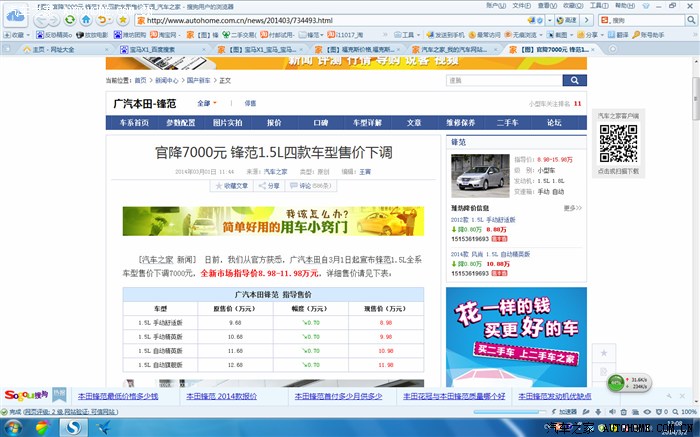Open the 参数配置 navigation tab
This screenshot has height=437, width=700.
click(181, 123)
